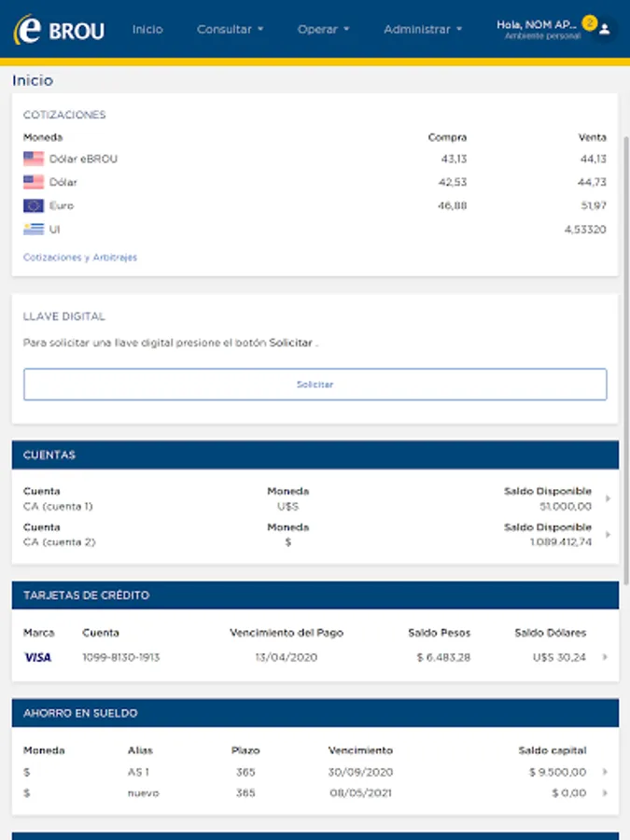Image resolution: width=630 pixels, height=840 pixels.
Task: Click the US flag beside Dólar
Action: click(x=34, y=182)
